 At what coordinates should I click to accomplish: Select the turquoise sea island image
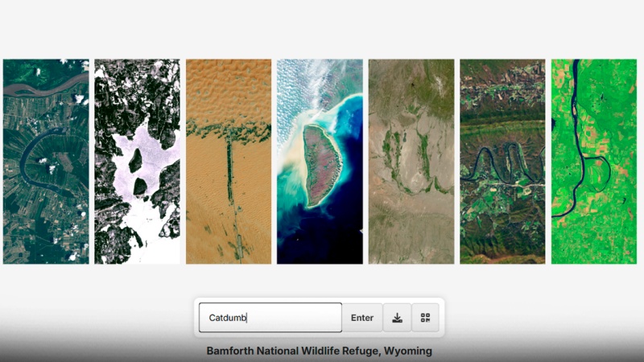coord(320,162)
